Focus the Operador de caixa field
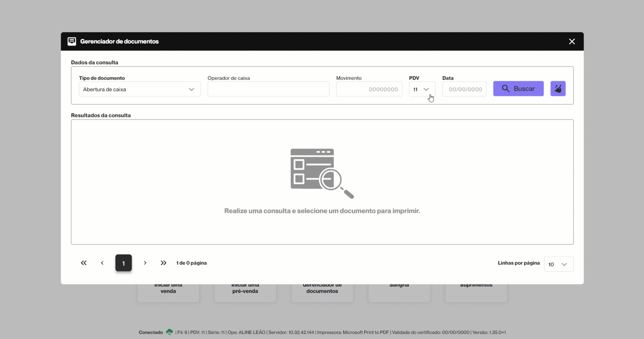Image resolution: width=644 pixels, height=339 pixels. [268, 89]
